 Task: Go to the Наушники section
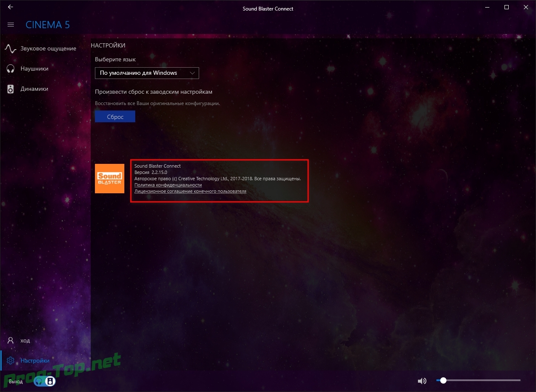pos(45,68)
